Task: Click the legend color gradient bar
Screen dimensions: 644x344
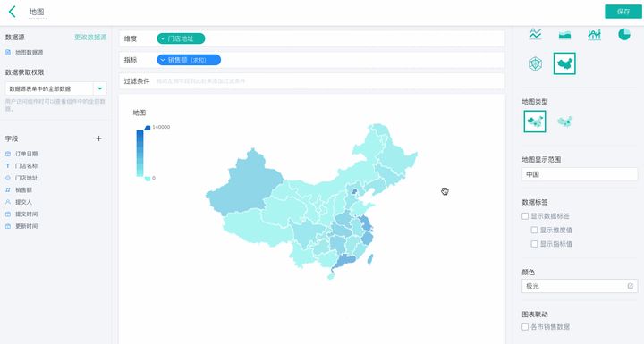Action: [140, 153]
